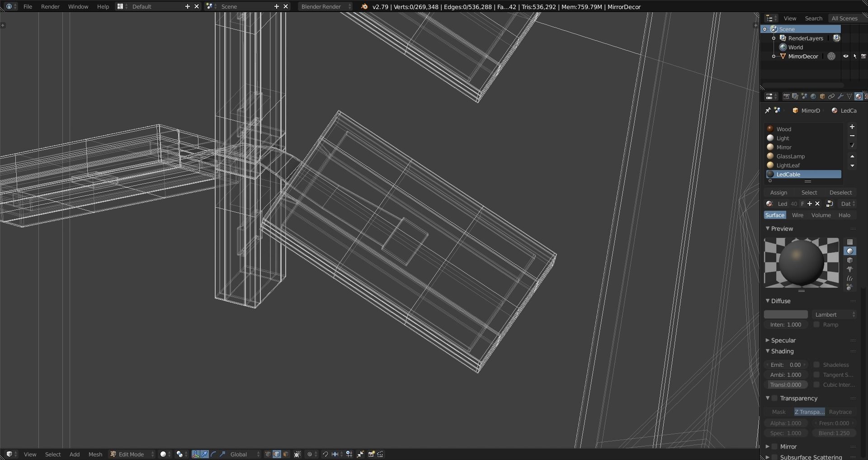Click the material slot Select button
The height and width of the screenshot is (460, 868).
(809, 192)
